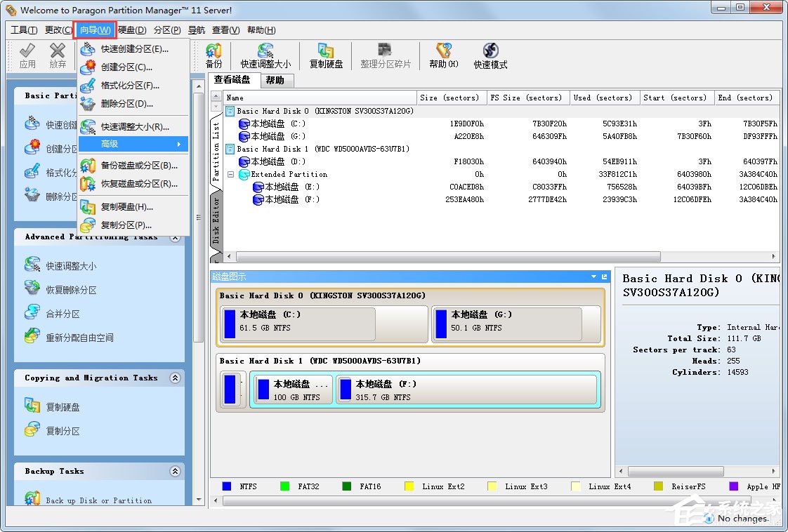This screenshot has height=532, width=788.
Task: Click the 放弃 (Discard) toolbar icon
Action: (x=58, y=55)
